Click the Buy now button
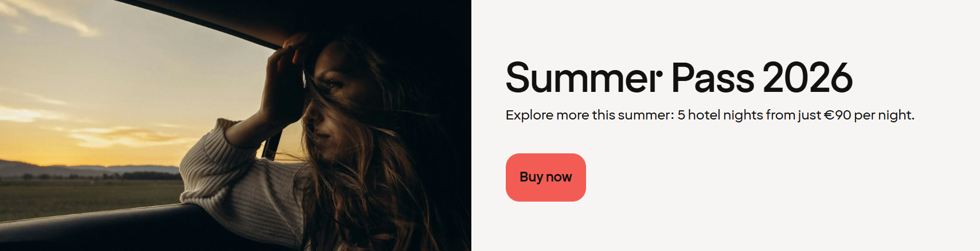 click(x=545, y=177)
